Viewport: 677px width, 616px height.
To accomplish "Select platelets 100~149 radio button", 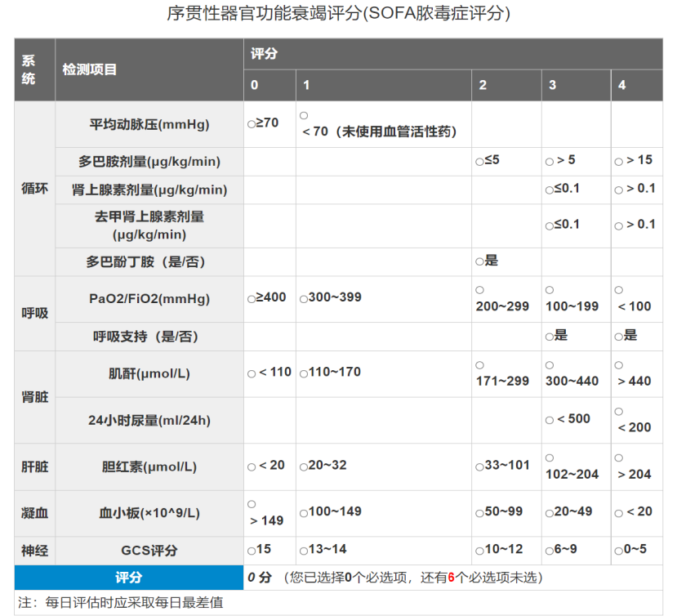I will pos(304,513).
